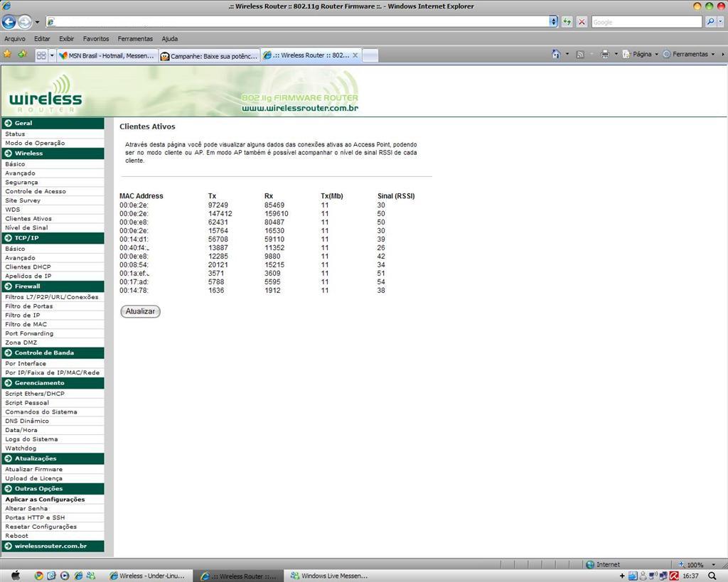Select the Wireless section header
This screenshot has width=728, height=582.
[53, 153]
